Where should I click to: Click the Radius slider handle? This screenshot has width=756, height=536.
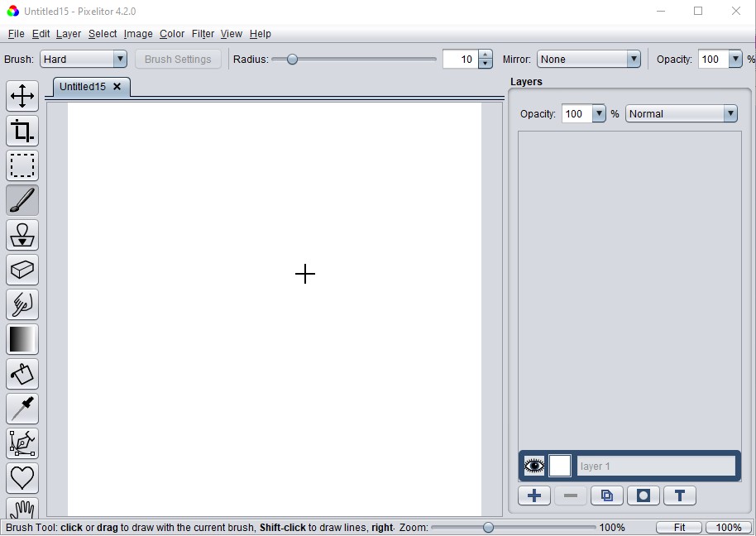click(292, 60)
